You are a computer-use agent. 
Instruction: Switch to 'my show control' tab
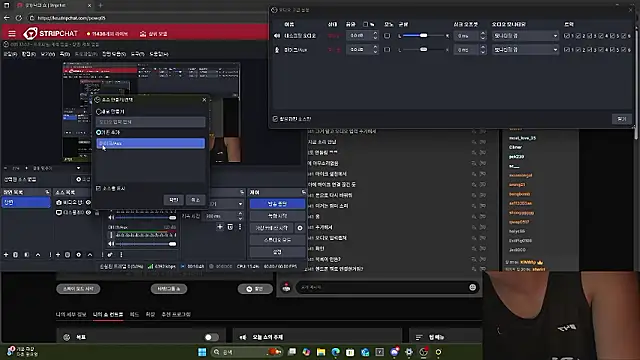click(x=108, y=314)
